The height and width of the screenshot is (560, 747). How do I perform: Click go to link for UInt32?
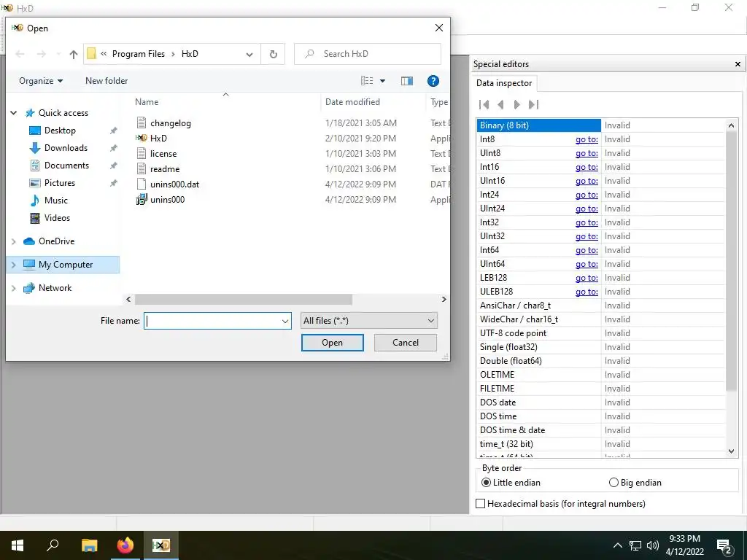point(587,236)
